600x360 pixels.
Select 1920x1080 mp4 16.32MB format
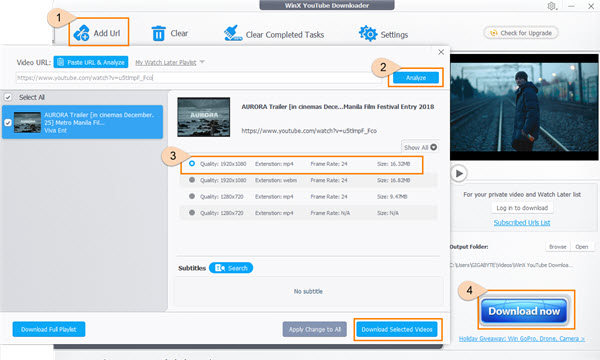tap(192, 163)
